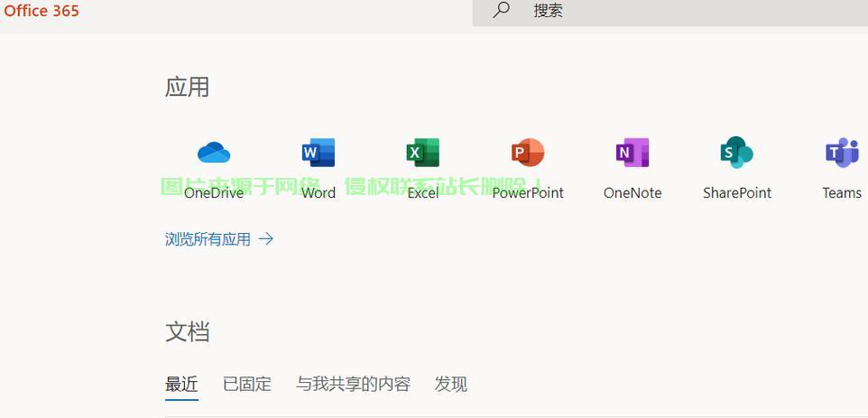Screen dimensions: 868x418
Task: Click the SharePoint text label
Action: pos(737,192)
